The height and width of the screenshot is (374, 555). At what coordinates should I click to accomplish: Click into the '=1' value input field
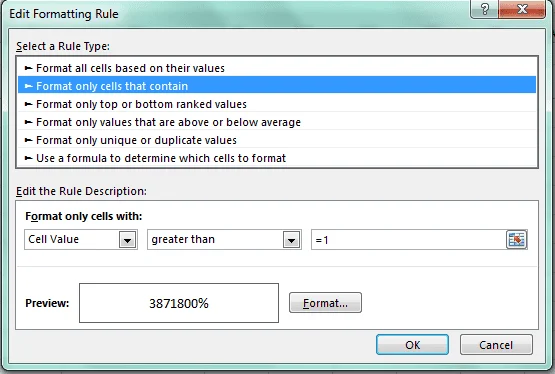pyautogui.click(x=409, y=240)
